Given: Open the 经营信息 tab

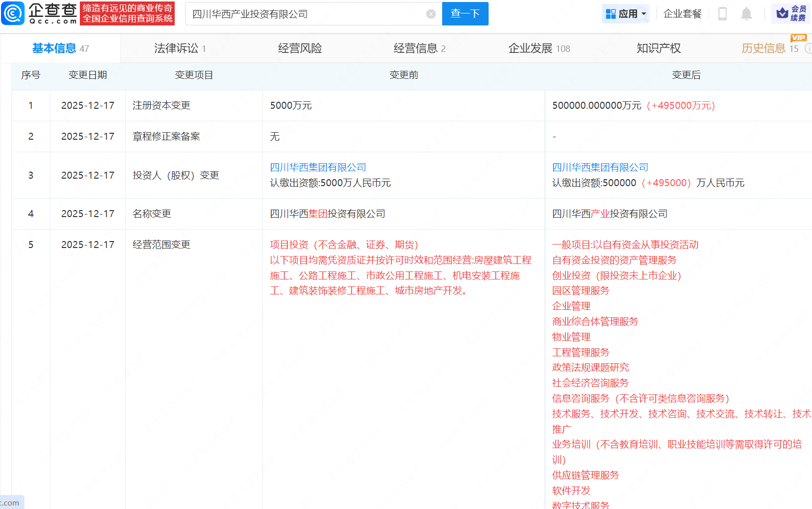Looking at the screenshot, I should [x=419, y=48].
